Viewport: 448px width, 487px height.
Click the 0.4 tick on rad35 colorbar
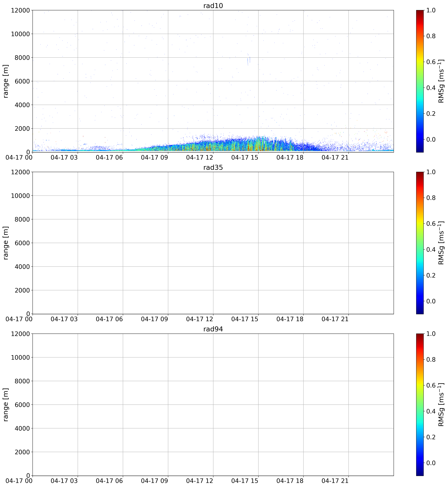pyautogui.click(x=431, y=250)
